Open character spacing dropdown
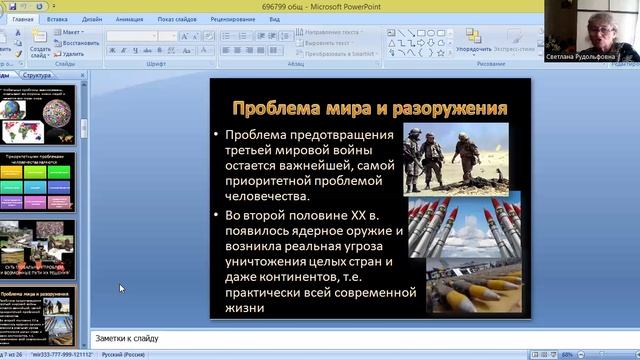Screen dimensions: 640x360 tap(172, 51)
